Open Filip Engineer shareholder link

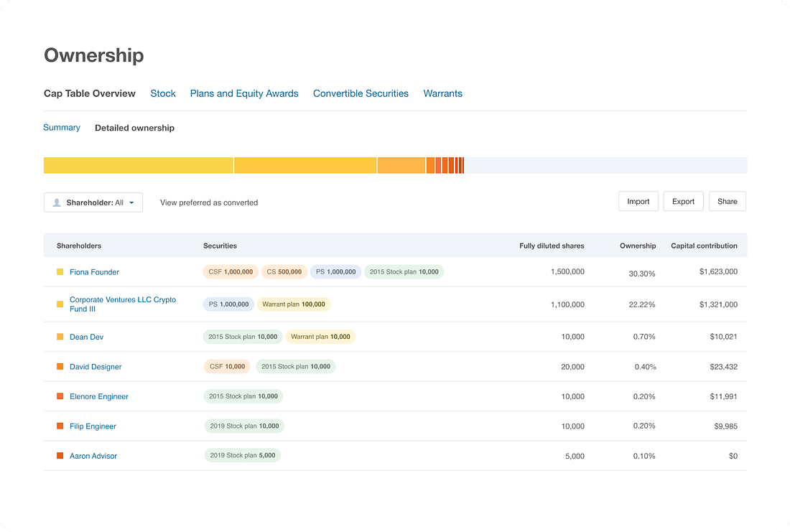[93, 426]
